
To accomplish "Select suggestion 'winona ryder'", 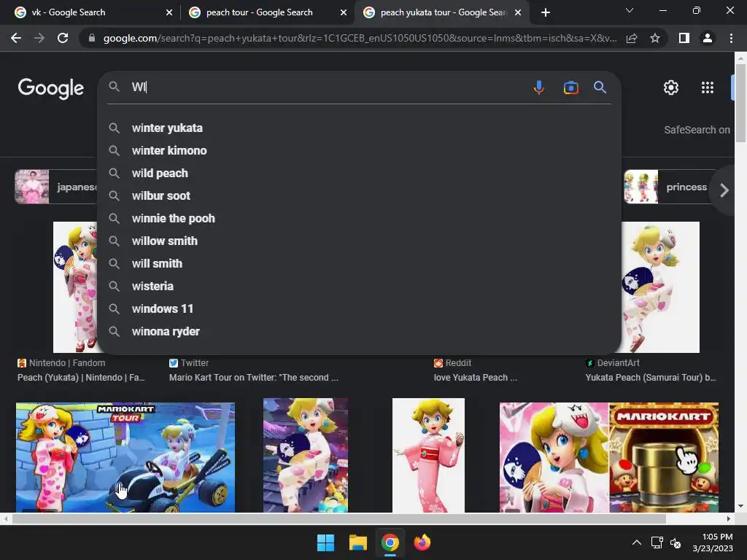I will [359, 332].
